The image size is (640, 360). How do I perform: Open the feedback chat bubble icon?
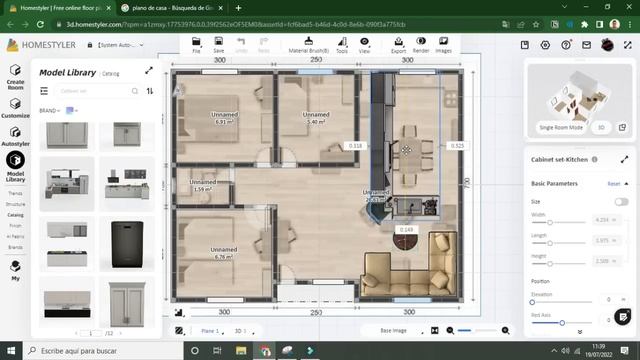point(623,317)
